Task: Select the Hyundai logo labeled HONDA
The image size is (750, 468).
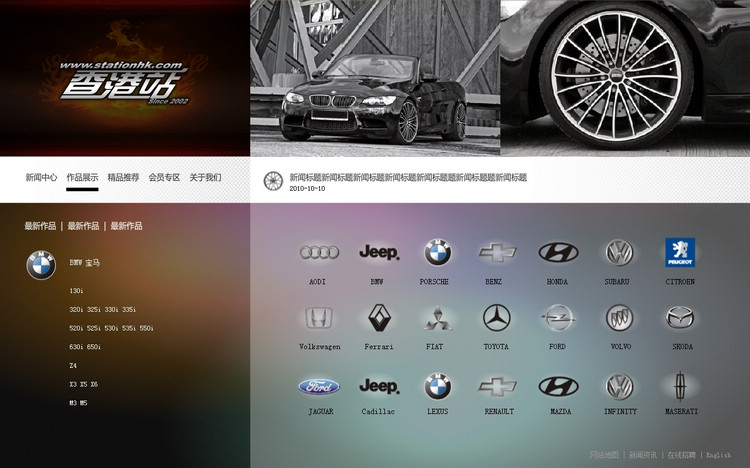Action: click(x=558, y=252)
